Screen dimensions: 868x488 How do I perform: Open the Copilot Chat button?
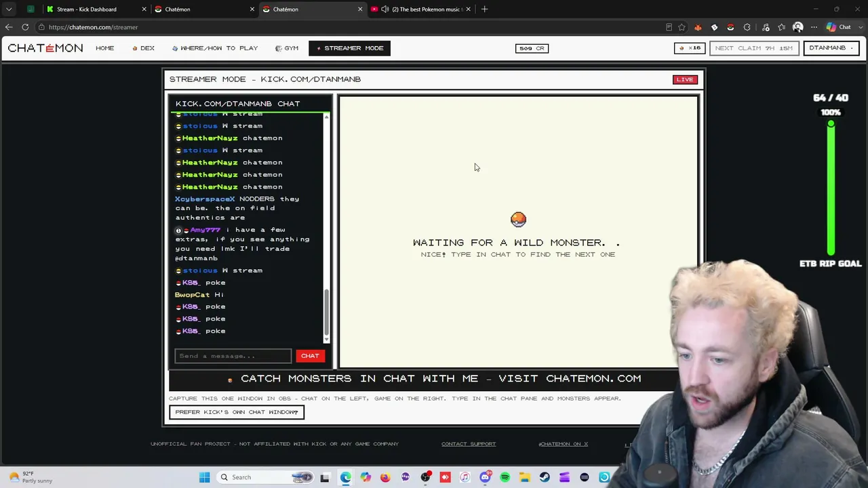click(x=839, y=27)
